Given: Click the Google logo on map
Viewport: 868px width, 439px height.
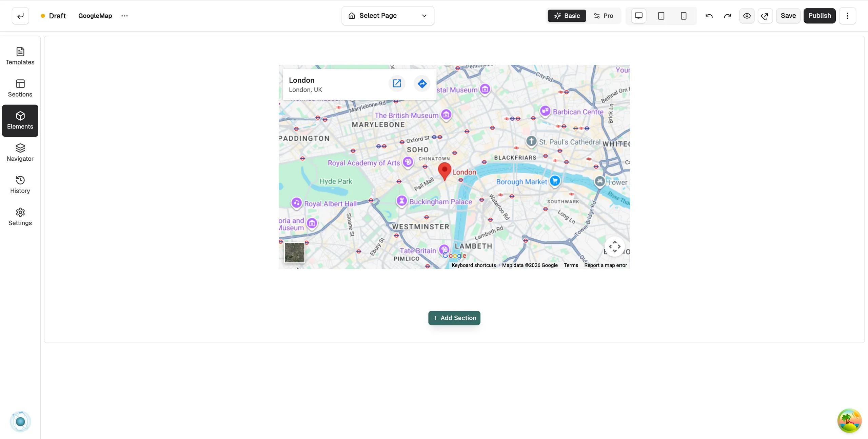Looking at the screenshot, I should [x=454, y=255].
